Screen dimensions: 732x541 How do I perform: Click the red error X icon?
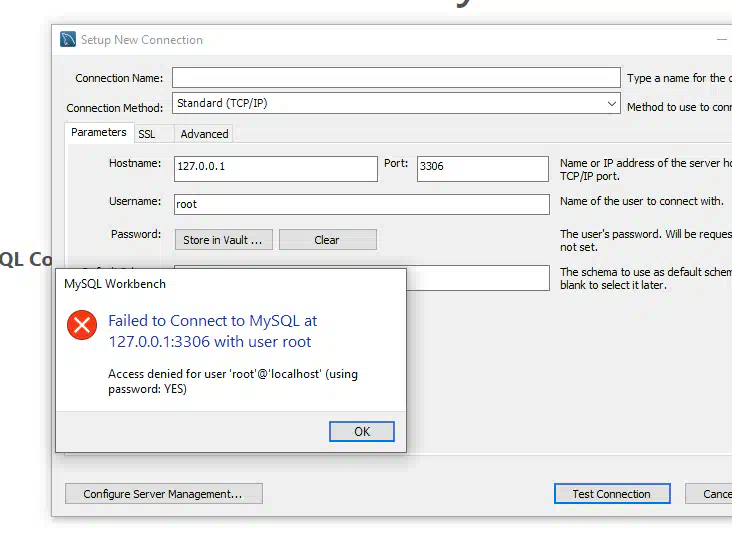click(x=82, y=325)
